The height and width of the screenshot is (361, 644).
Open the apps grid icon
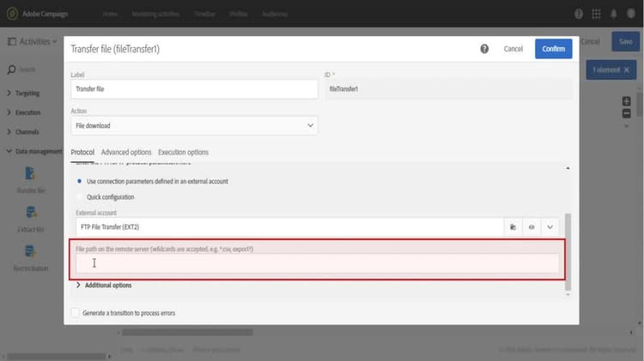click(x=596, y=14)
